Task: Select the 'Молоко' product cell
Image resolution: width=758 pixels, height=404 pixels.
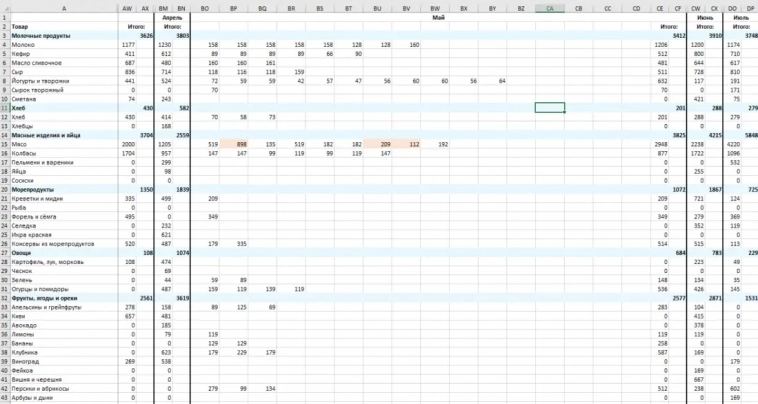Action: tap(64, 44)
